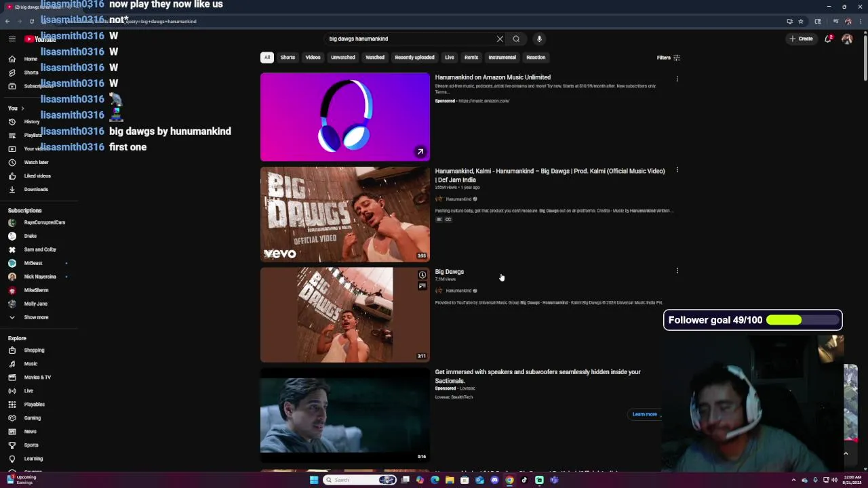Open Sam and Colby channel
This screenshot has width=868, height=488.
pyautogui.click(x=32, y=249)
